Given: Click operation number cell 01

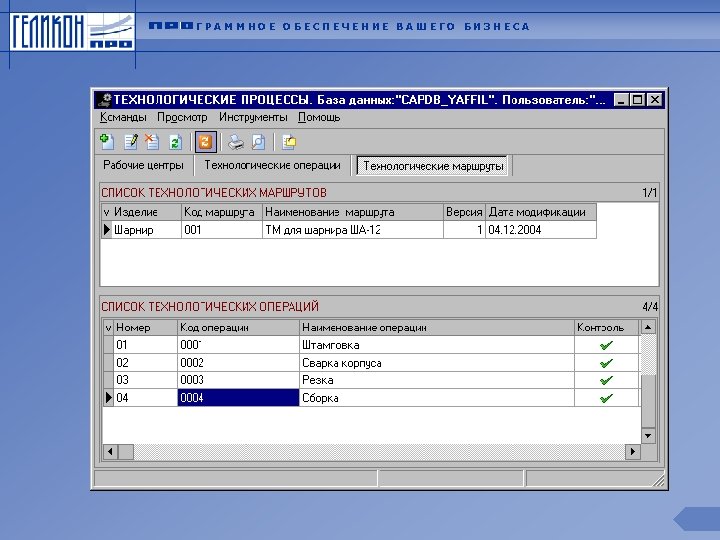Looking at the screenshot, I should [145, 345].
